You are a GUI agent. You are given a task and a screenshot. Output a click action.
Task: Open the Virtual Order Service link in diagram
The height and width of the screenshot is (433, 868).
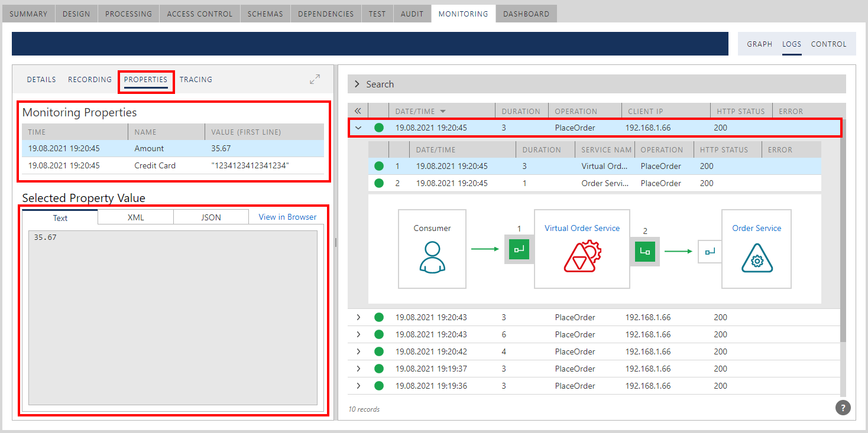tap(582, 228)
